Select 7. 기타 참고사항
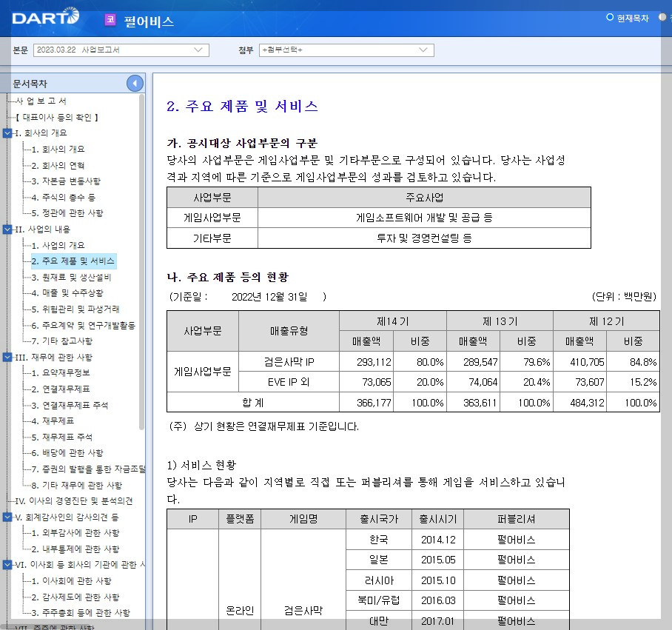Image resolution: width=672 pixels, height=630 pixels. (x=62, y=341)
